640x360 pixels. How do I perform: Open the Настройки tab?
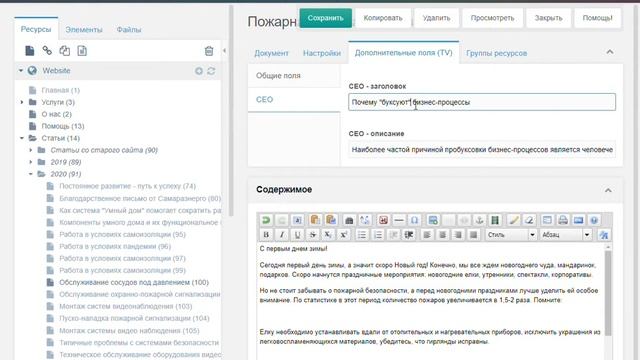tap(322, 53)
